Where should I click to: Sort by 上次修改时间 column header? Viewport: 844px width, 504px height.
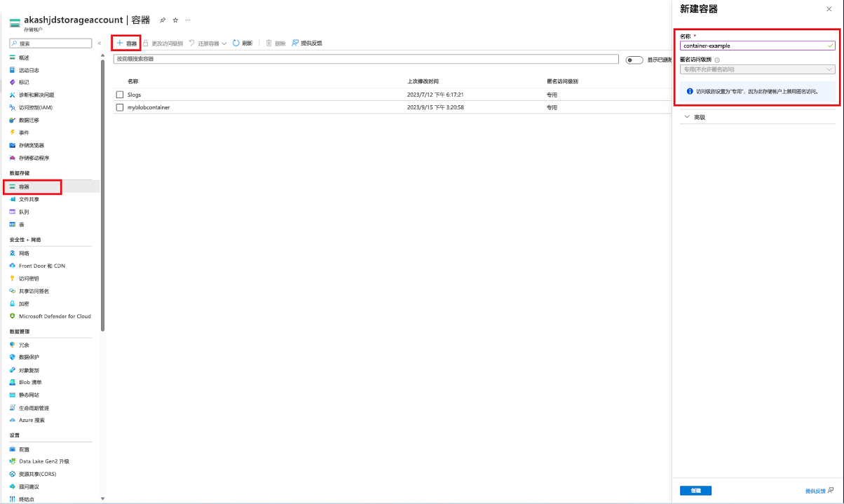[423, 81]
